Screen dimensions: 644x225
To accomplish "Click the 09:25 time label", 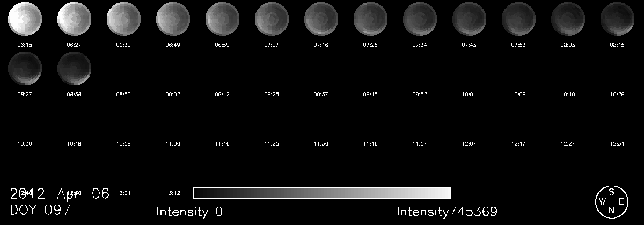I will [272, 95].
